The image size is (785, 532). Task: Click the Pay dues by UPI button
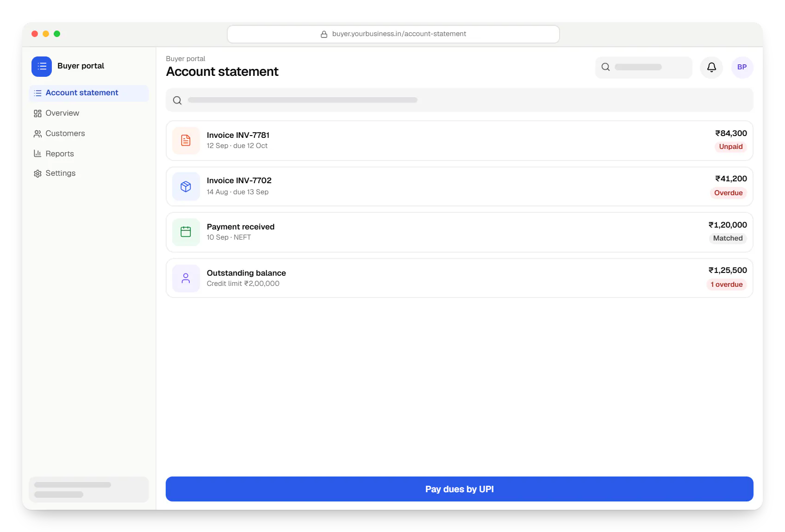[x=459, y=489]
